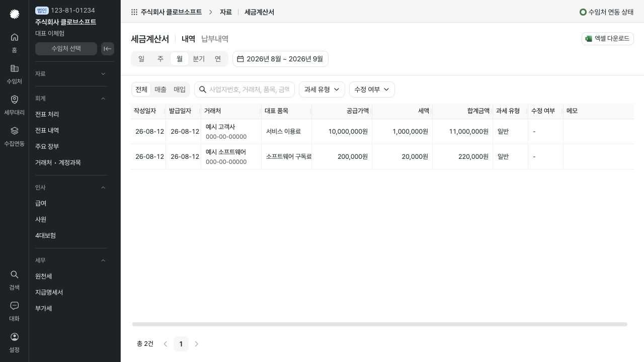Click page number 1
The image size is (644, 362).
click(181, 344)
